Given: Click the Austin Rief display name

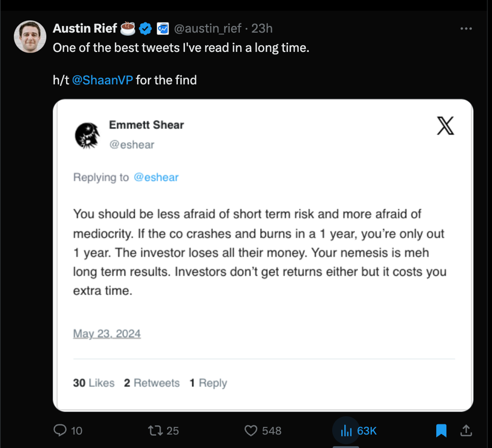Looking at the screenshot, I should [85, 29].
